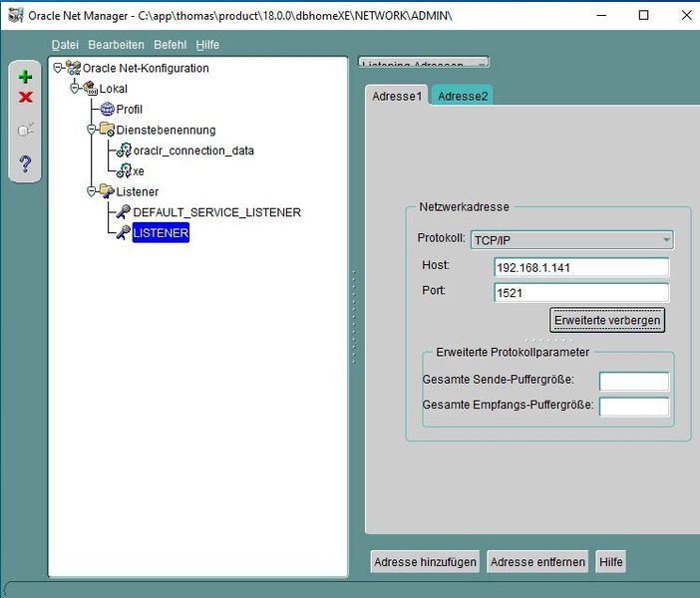Viewport: 700px width, 598px height.
Task: Click the LISTENER node icon
Action: pyautogui.click(x=124, y=232)
